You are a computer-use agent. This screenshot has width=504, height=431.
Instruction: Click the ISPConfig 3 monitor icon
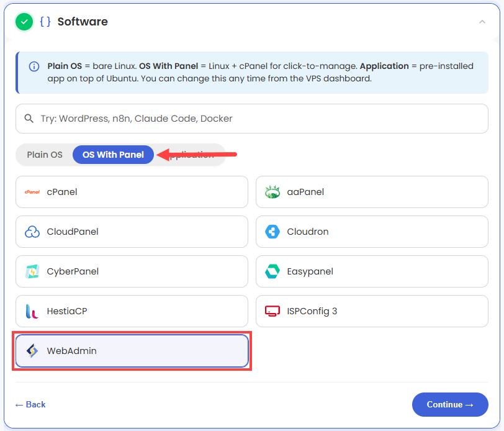click(272, 311)
